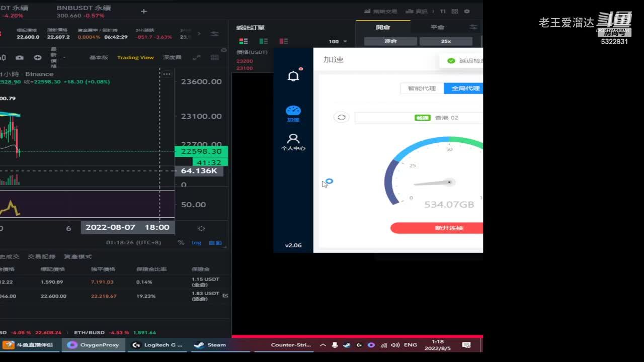This screenshot has width=644, height=362.
Task: Switch to the 平倉 close position tab
Action: coord(437,27)
